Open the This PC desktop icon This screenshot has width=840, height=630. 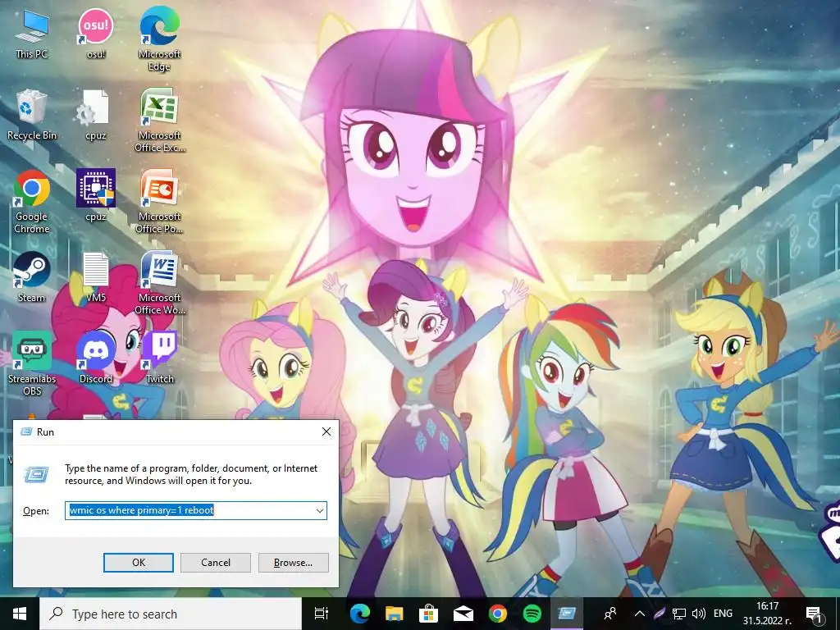point(32,33)
